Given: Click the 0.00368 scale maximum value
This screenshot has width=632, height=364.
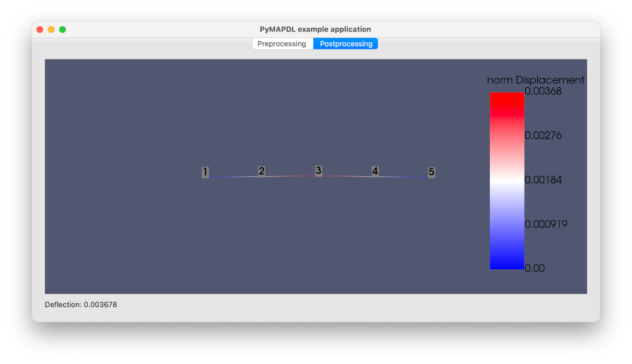Looking at the screenshot, I should [543, 91].
